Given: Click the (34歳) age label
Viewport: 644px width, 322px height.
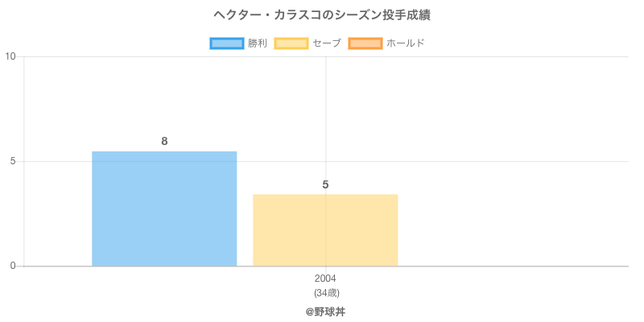Looking at the screenshot, I should tap(325, 292).
